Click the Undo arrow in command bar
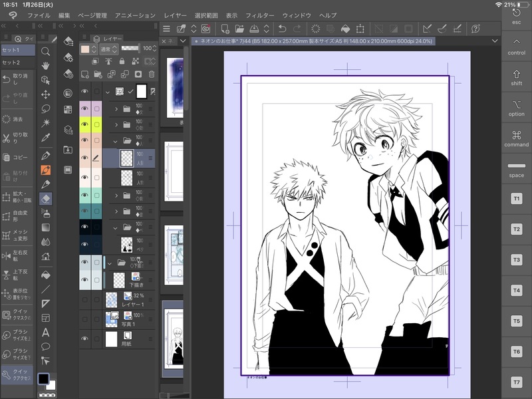The image size is (532, 399). click(282, 29)
